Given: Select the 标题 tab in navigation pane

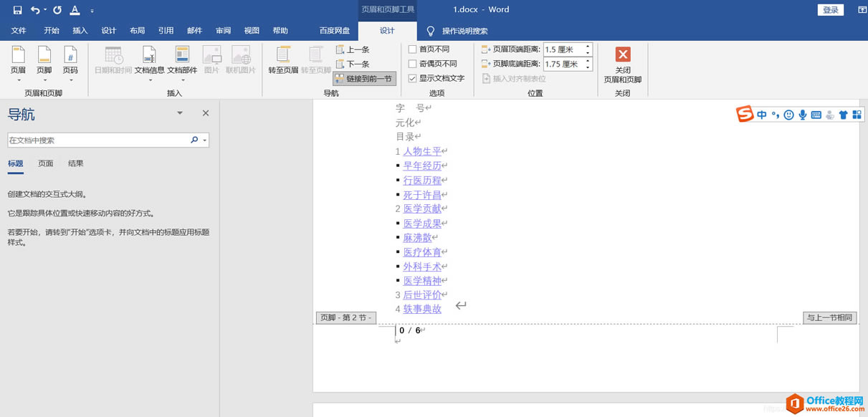Looking at the screenshot, I should pos(16,163).
